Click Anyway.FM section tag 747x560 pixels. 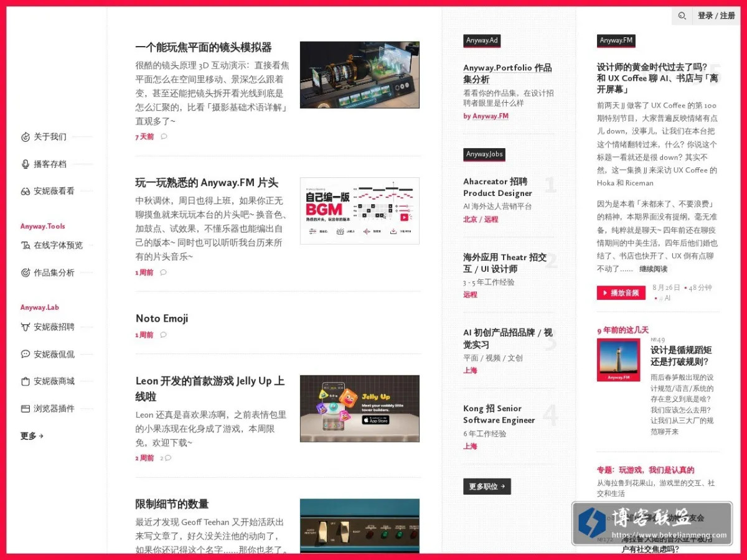(x=616, y=40)
